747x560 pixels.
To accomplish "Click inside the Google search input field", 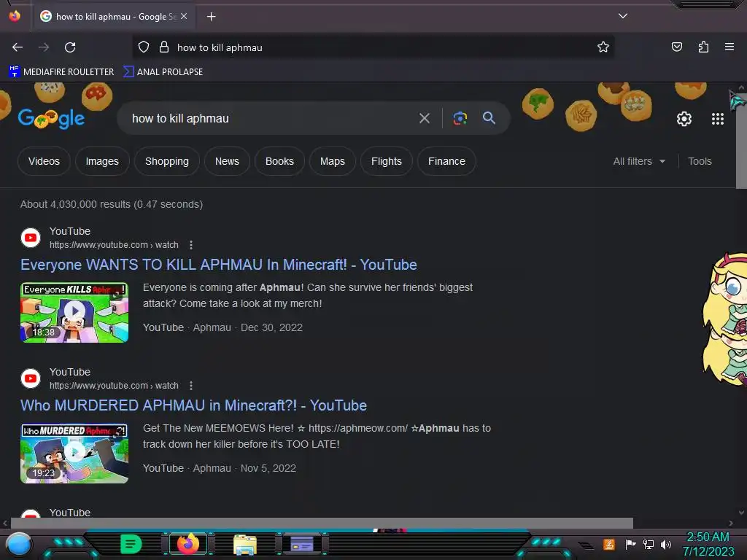I will point(271,118).
